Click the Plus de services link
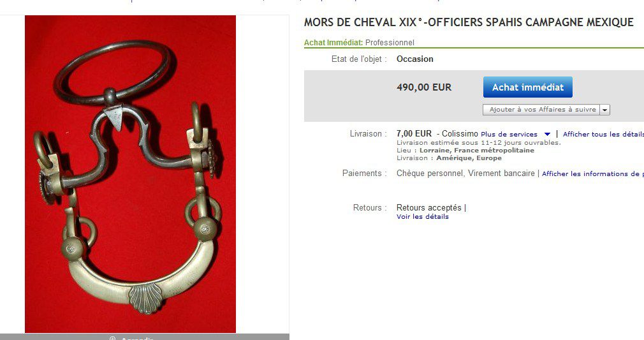Viewport: 644px width, 340px height. (x=509, y=134)
